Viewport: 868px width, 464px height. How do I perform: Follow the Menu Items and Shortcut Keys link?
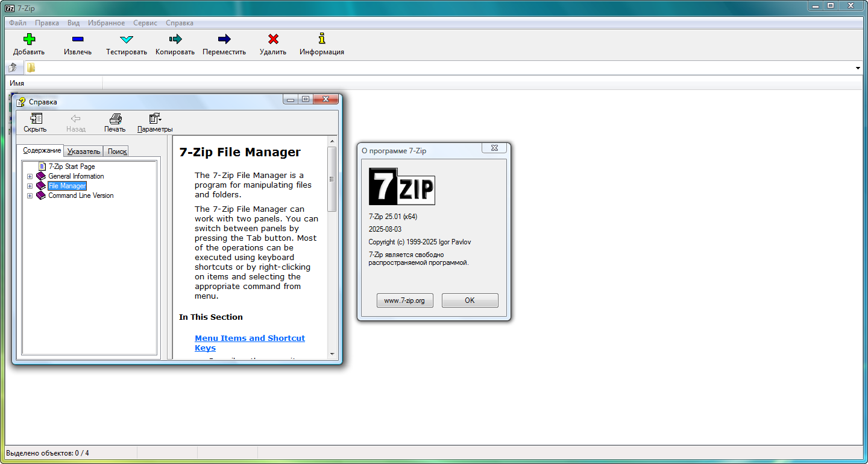coord(250,343)
